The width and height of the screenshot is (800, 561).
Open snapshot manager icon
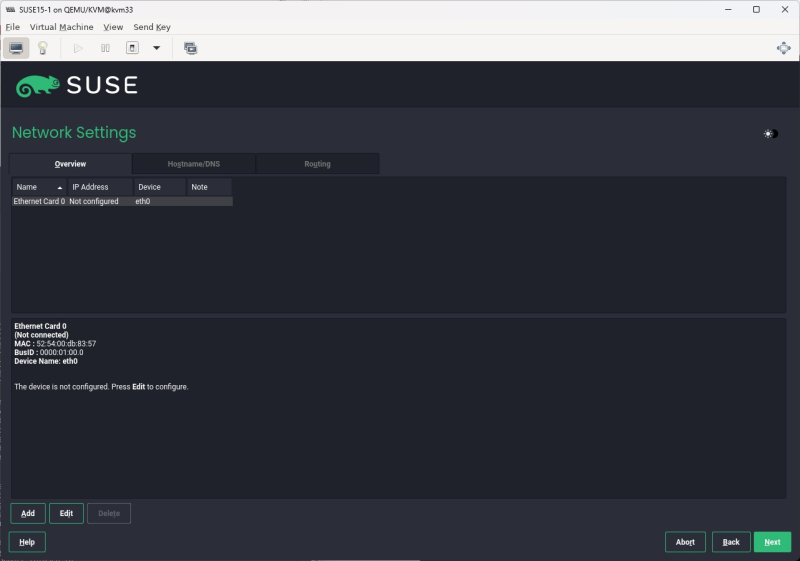coord(190,48)
